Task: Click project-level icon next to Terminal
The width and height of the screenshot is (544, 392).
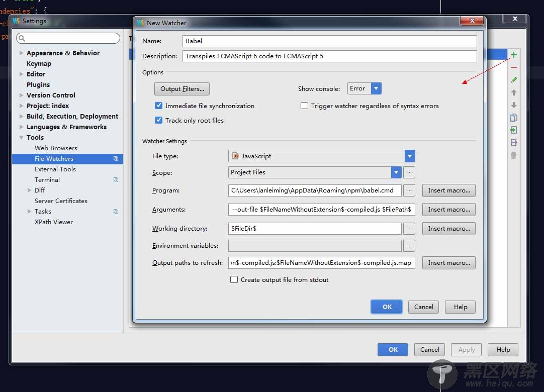Action: point(116,180)
